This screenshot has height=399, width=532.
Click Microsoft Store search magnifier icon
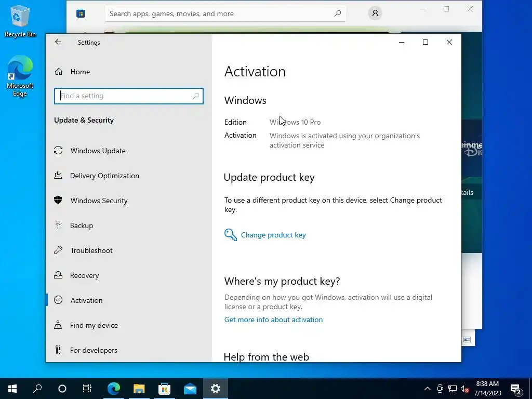point(338,14)
